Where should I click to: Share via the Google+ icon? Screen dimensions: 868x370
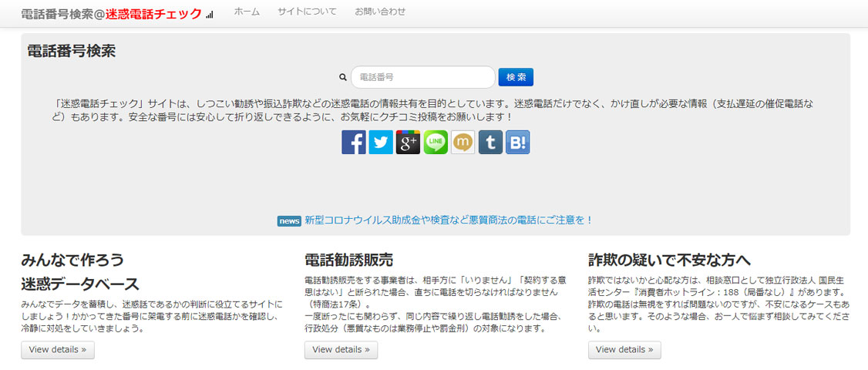[x=408, y=142]
